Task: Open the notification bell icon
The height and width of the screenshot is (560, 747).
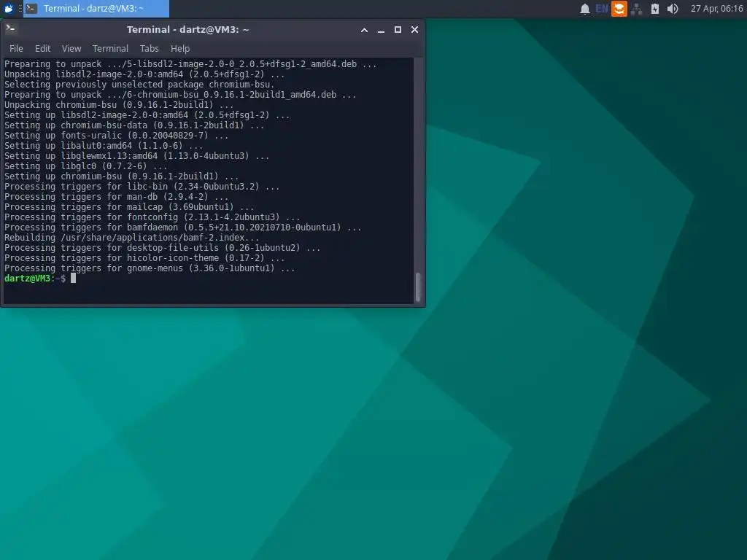Action: [584, 9]
